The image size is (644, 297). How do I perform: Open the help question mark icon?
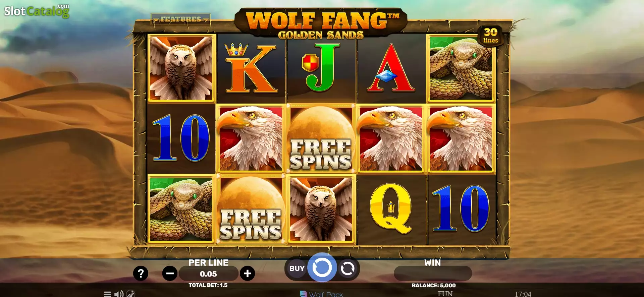(x=141, y=274)
